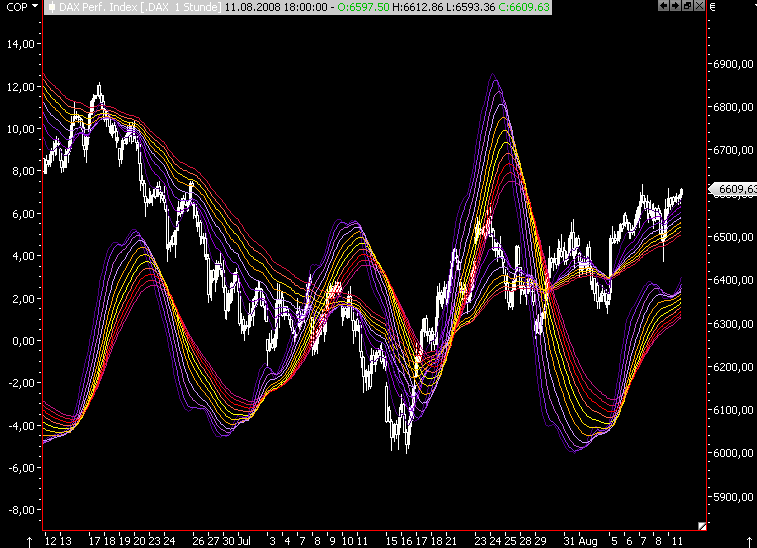Click the date 11.08.2008 18:00:00 in header
757x548 pixels.
(276, 7)
